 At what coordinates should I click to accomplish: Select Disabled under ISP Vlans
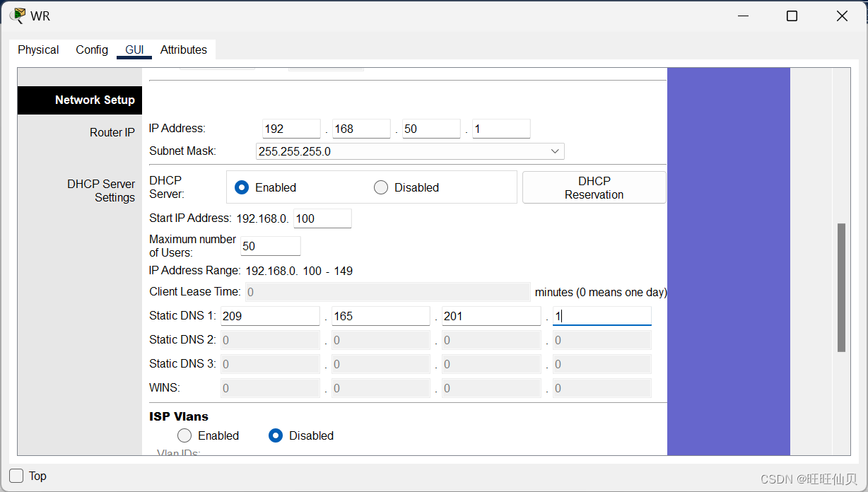pos(276,435)
